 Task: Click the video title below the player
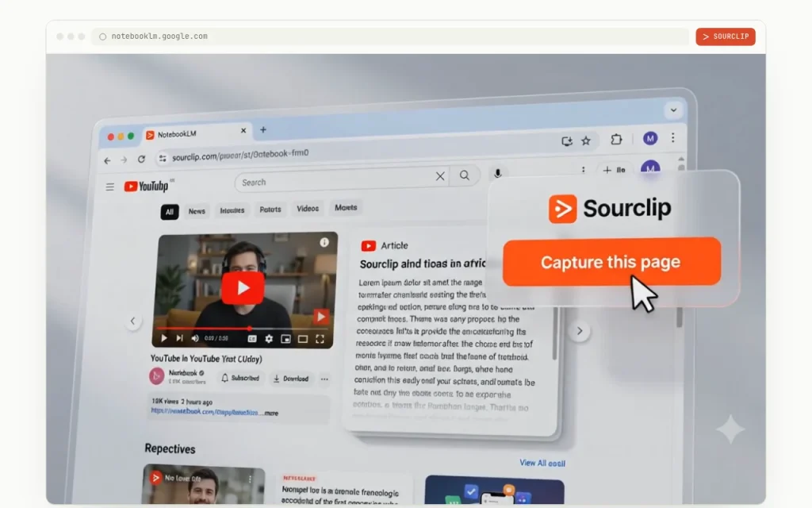tap(206, 359)
